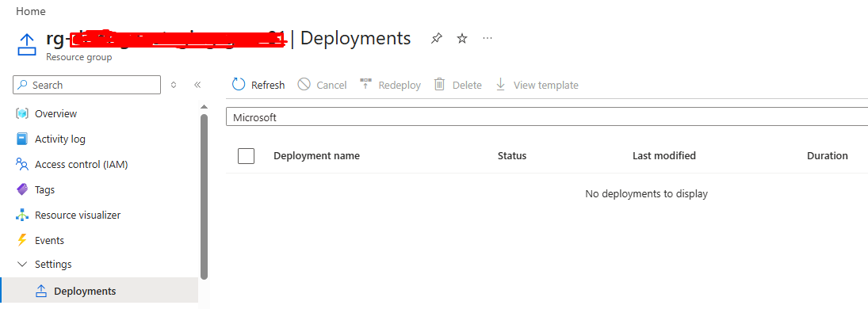
Task: Sort by Deployment name column header
Action: [316, 155]
